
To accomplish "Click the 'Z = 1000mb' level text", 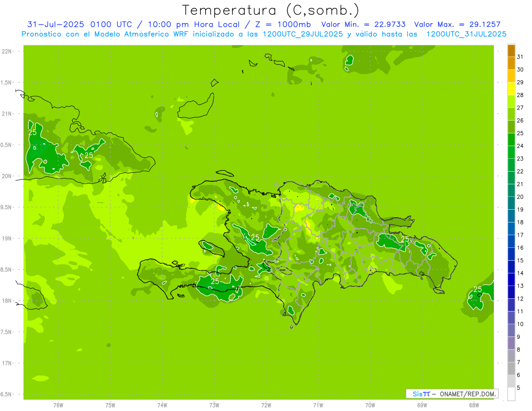I will tap(283, 24).
